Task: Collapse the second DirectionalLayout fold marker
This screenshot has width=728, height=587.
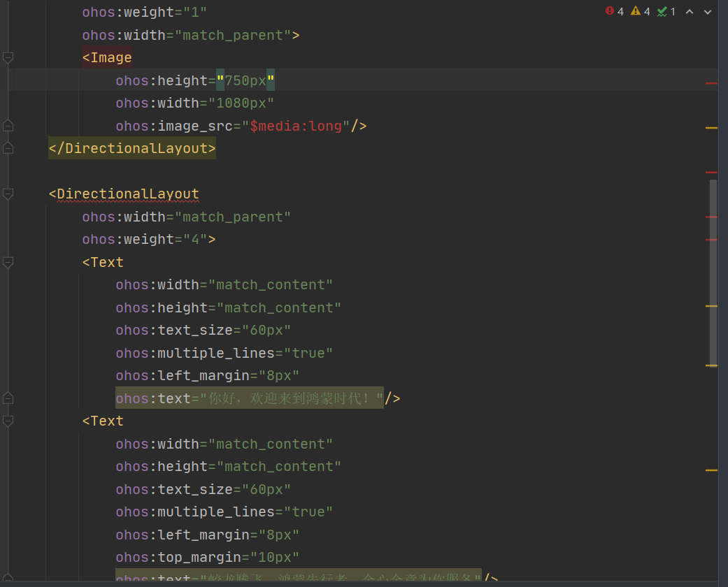Action: coord(8,194)
